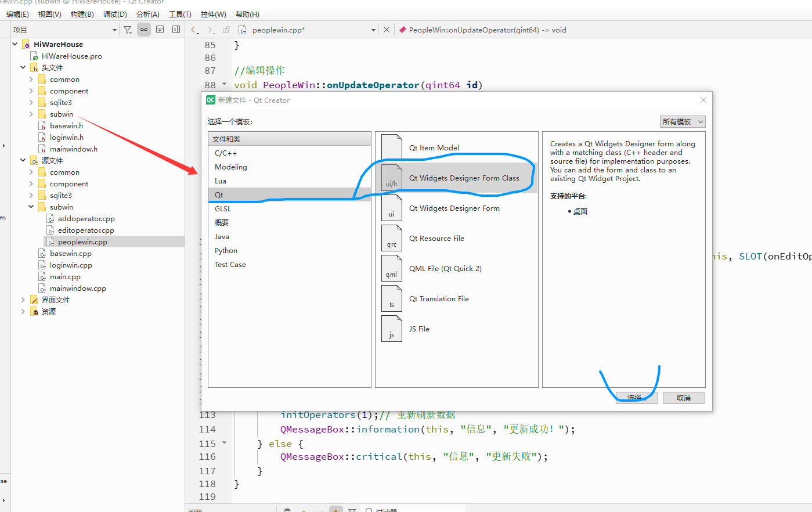Expand the 界面文件 forms group
The height and width of the screenshot is (512, 812).
point(23,300)
